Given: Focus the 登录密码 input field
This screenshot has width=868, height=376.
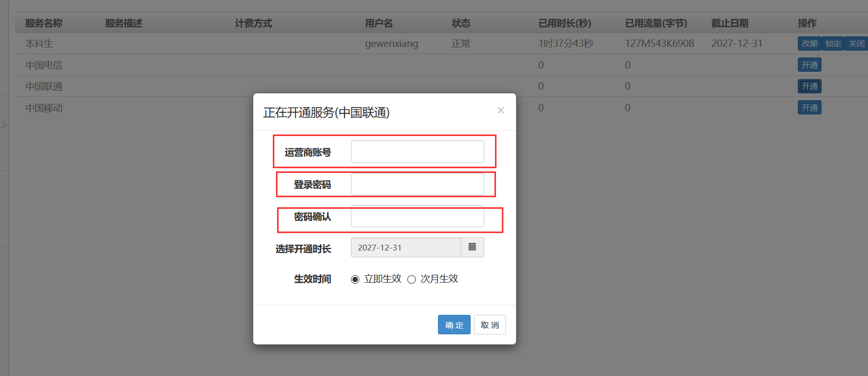Looking at the screenshot, I should [x=417, y=185].
